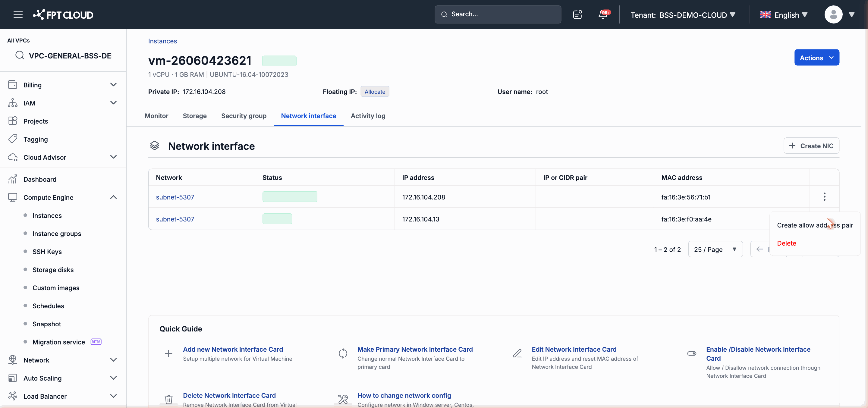Go to previous page arrow

click(759, 249)
